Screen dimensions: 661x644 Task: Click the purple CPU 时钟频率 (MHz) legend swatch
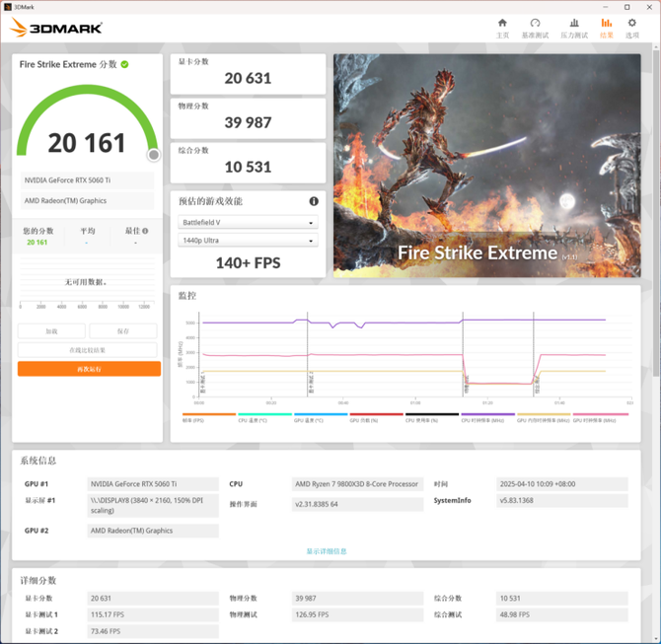tap(487, 414)
